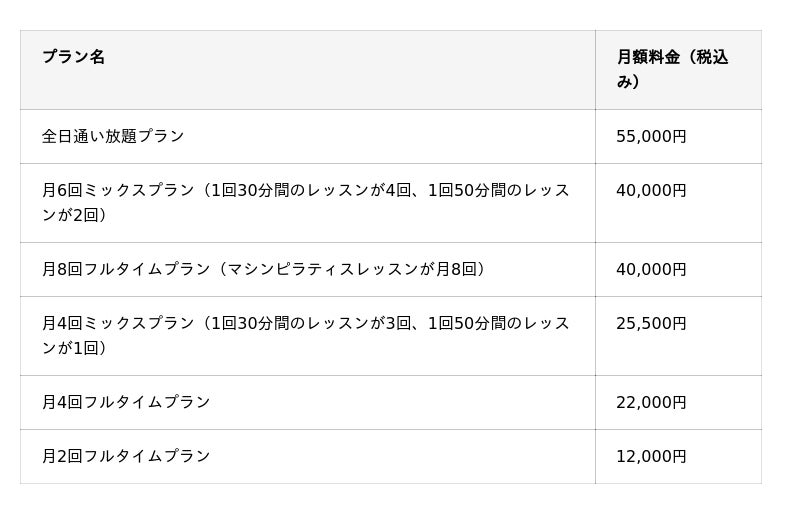800x514 pixels.
Task: Click the プラン名 column header
Action: point(73,57)
